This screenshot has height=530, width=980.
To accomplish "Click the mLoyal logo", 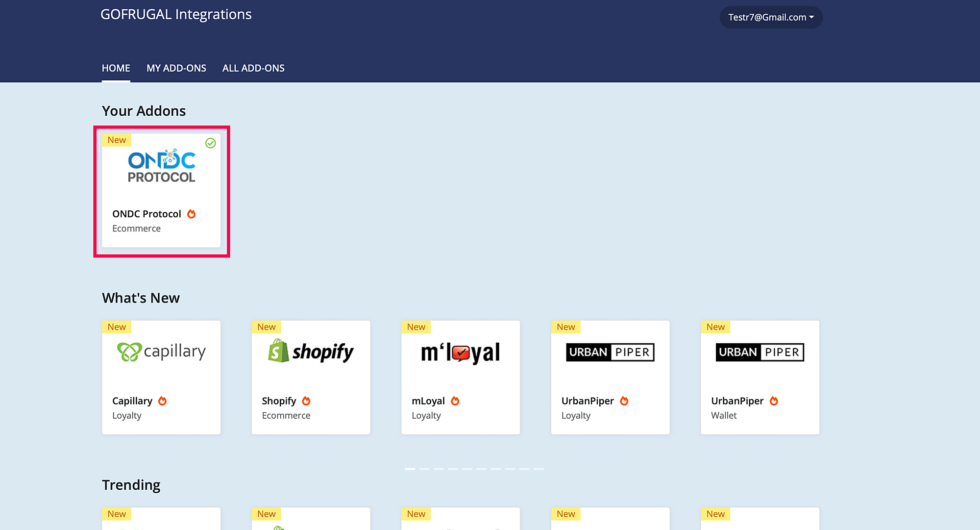I will [460, 353].
